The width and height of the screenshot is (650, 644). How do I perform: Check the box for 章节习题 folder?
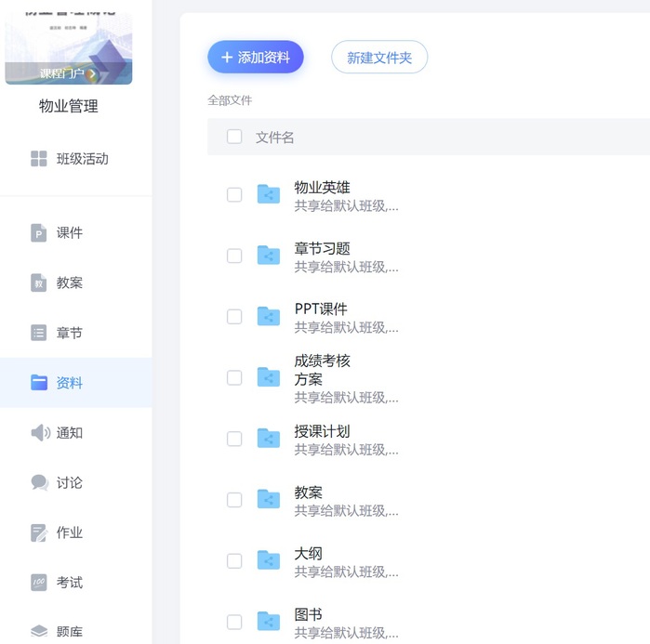click(234, 256)
